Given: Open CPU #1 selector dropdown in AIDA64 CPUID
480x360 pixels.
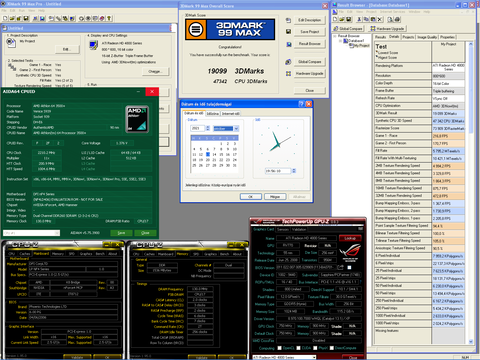Looking at the screenshot, I should (x=57, y=233).
